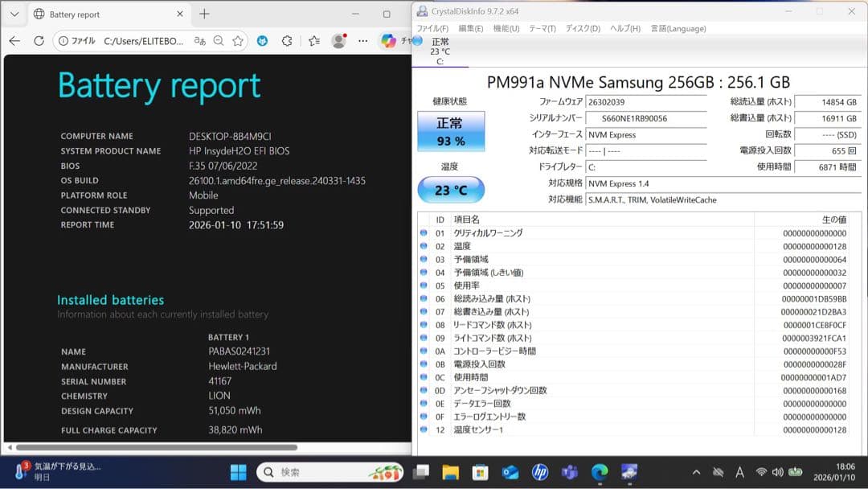Image resolution: width=868 pixels, height=489 pixels.
Task: Open Outlook from the taskbar
Action: [x=510, y=472]
